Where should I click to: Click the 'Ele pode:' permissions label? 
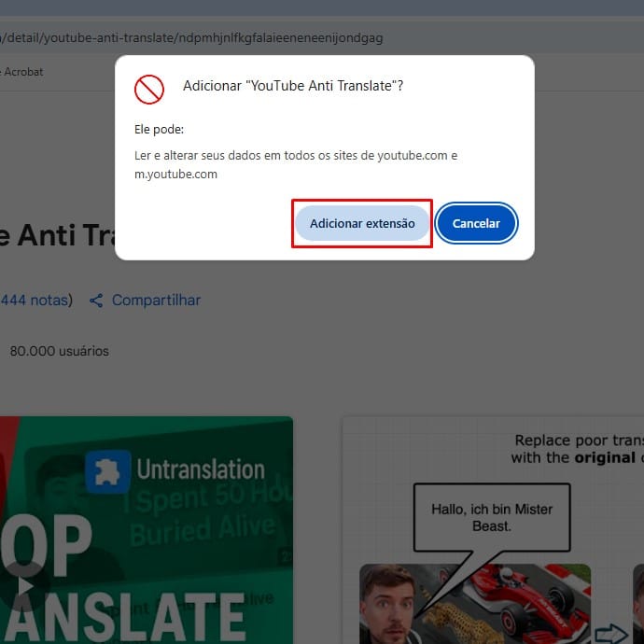(159, 129)
